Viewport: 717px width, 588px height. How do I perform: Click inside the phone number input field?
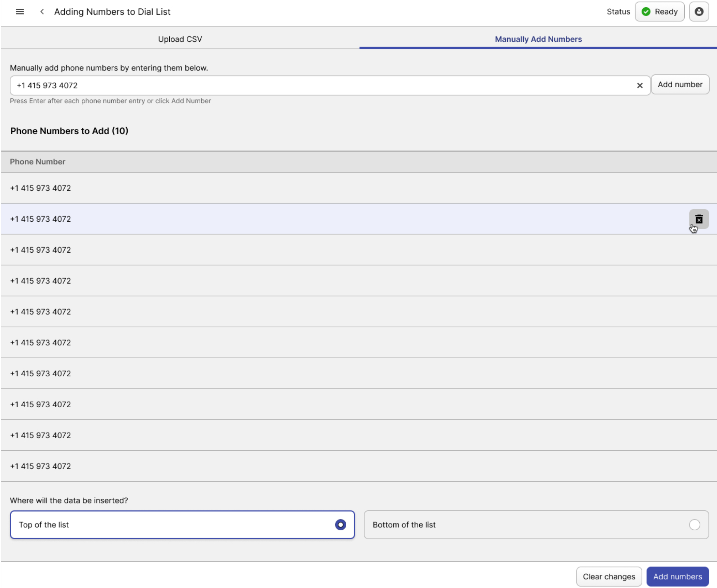pos(313,85)
